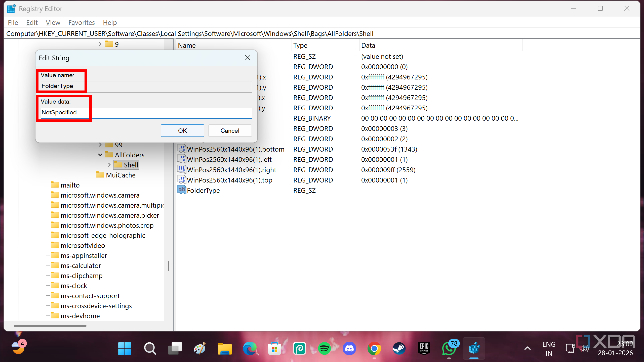Open taskbar Search
The height and width of the screenshot is (362, 644).
point(150,349)
